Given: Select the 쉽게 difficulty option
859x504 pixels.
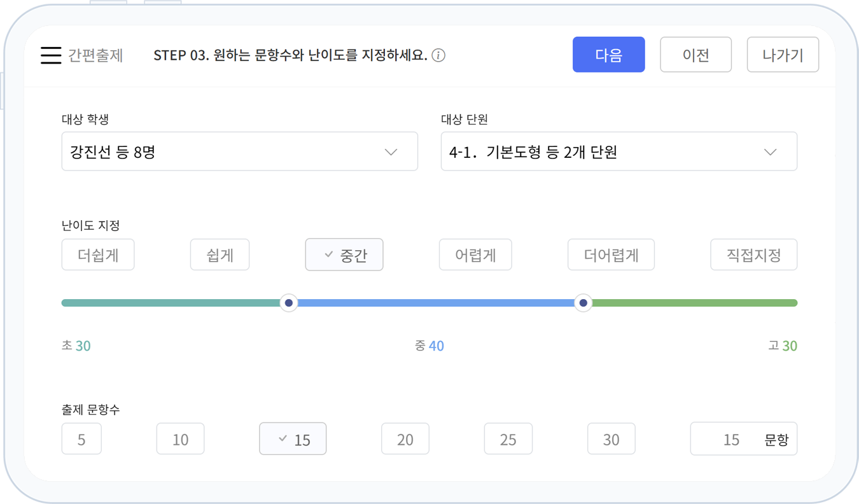Looking at the screenshot, I should pyautogui.click(x=220, y=255).
